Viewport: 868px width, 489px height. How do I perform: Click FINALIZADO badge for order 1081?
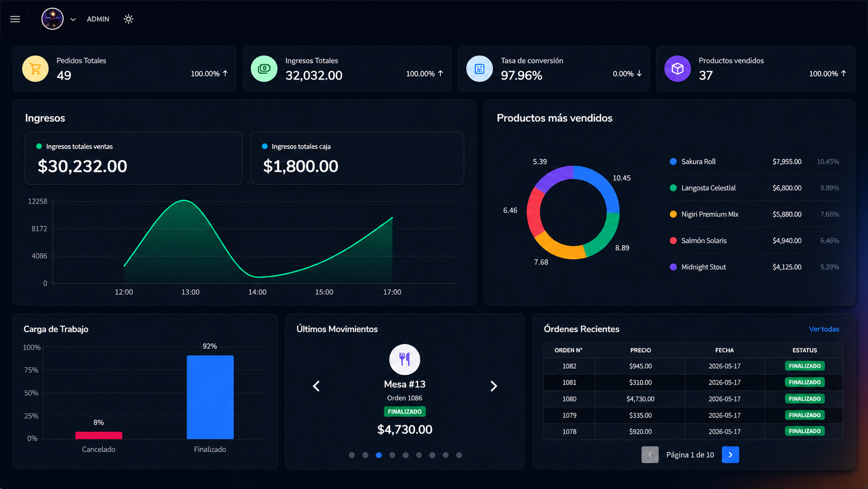pos(805,382)
